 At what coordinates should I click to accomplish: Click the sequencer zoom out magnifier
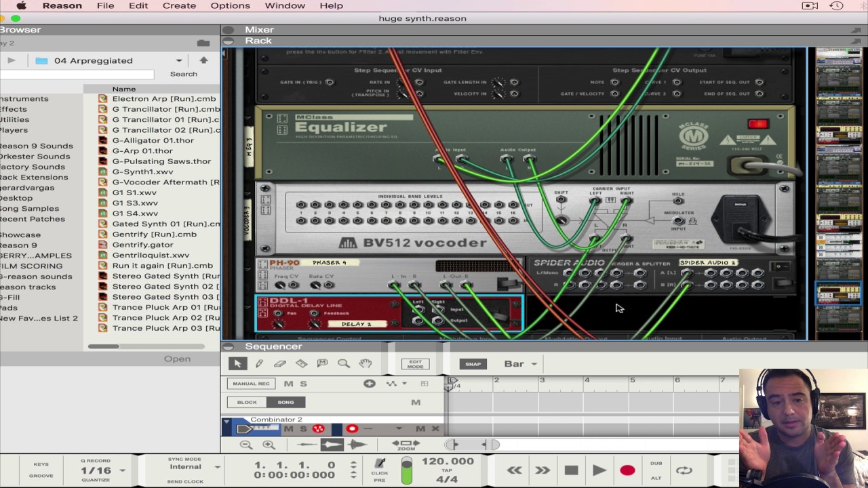pos(246,445)
